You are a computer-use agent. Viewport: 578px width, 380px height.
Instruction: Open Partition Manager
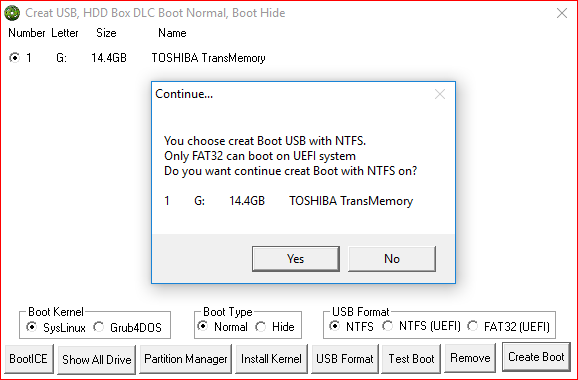point(186,359)
